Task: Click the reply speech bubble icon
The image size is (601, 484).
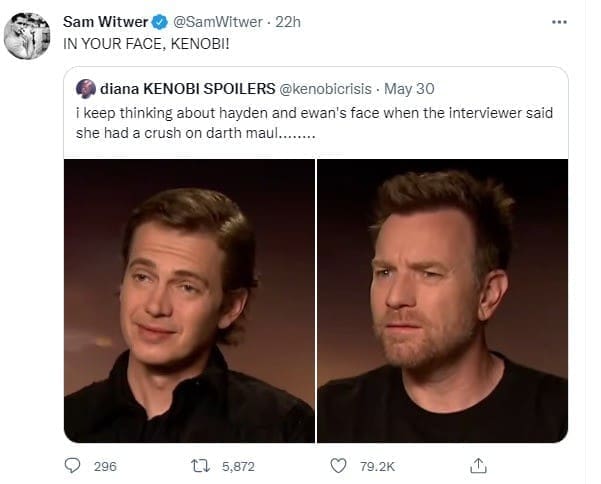Action: [72, 465]
